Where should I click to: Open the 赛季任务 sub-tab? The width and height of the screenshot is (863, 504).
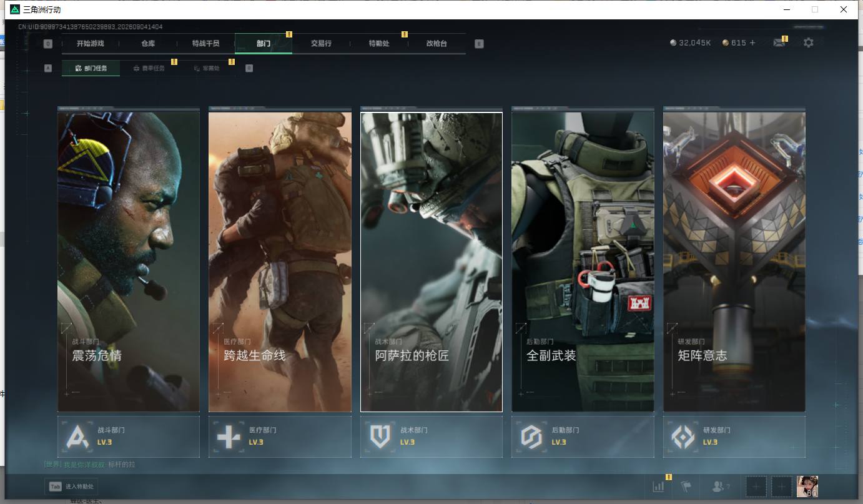coord(149,68)
